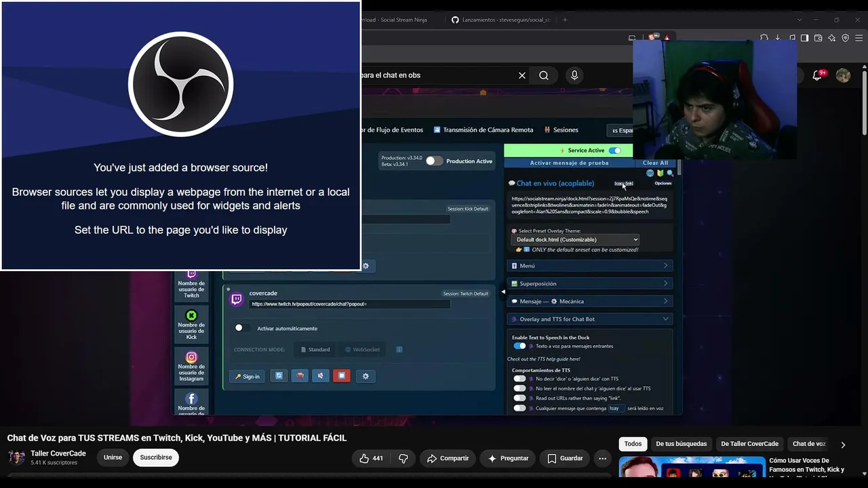Click the Clear All button
Image resolution: width=868 pixels, height=488 pixels.
655,163
